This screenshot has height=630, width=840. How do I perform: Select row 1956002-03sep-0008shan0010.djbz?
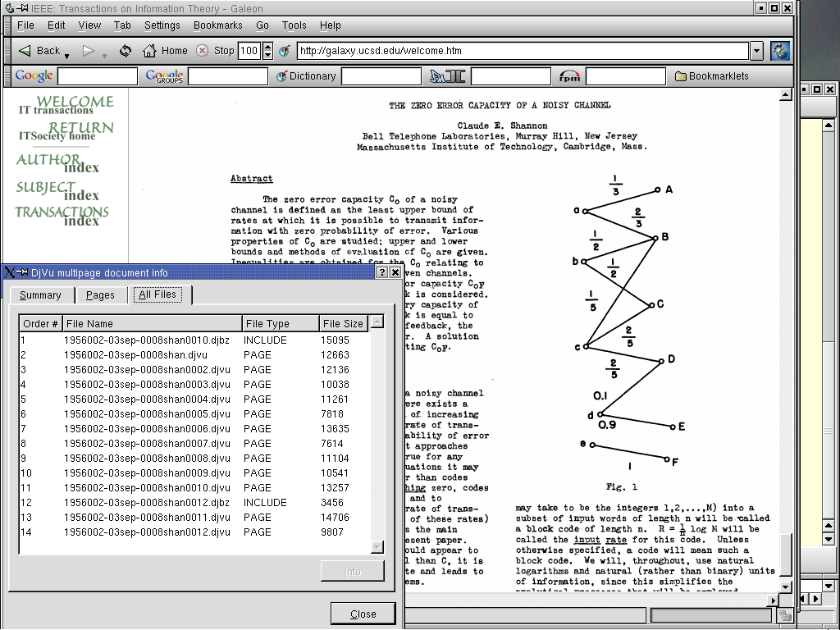[194, 340]
